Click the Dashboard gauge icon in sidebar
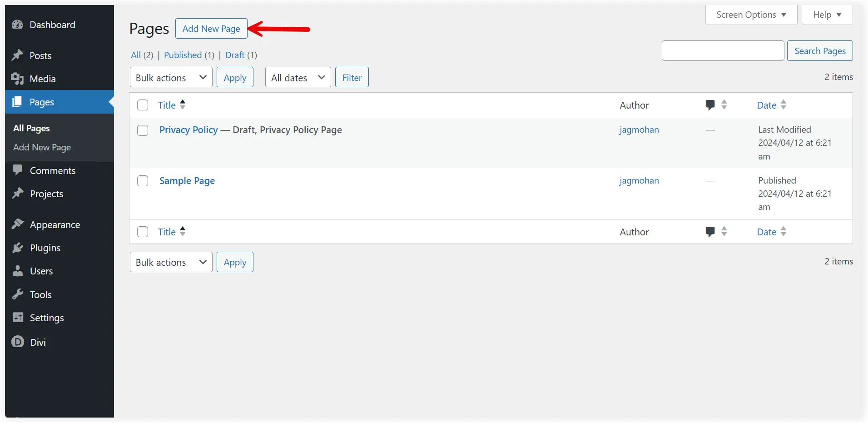Screen dimensions: 868x423 coord(17,25)
